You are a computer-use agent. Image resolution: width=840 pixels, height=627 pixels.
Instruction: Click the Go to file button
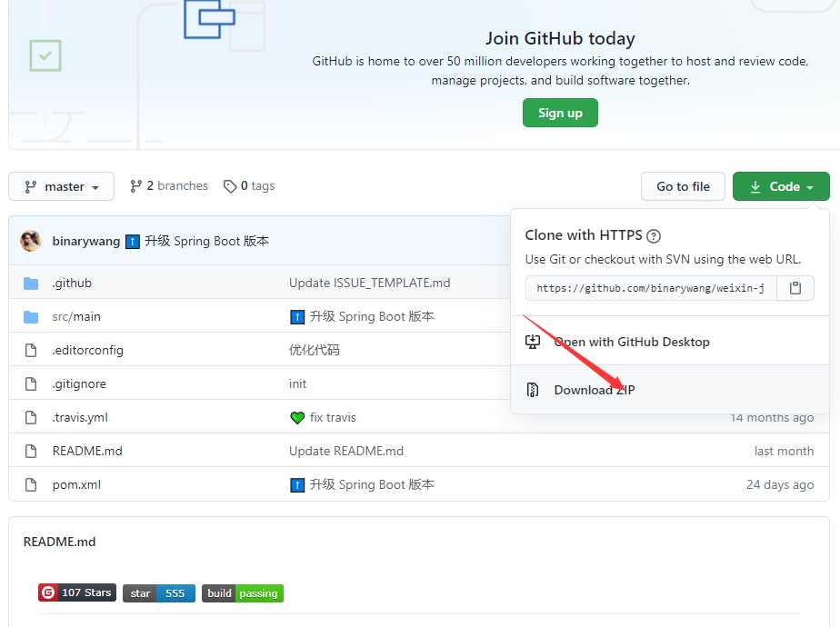[x=683, y=186]
